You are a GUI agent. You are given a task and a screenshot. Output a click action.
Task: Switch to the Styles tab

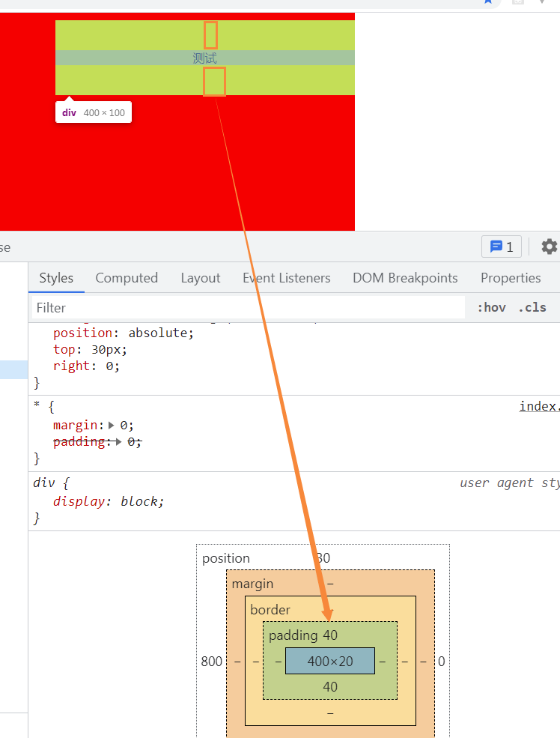point(56,278)
